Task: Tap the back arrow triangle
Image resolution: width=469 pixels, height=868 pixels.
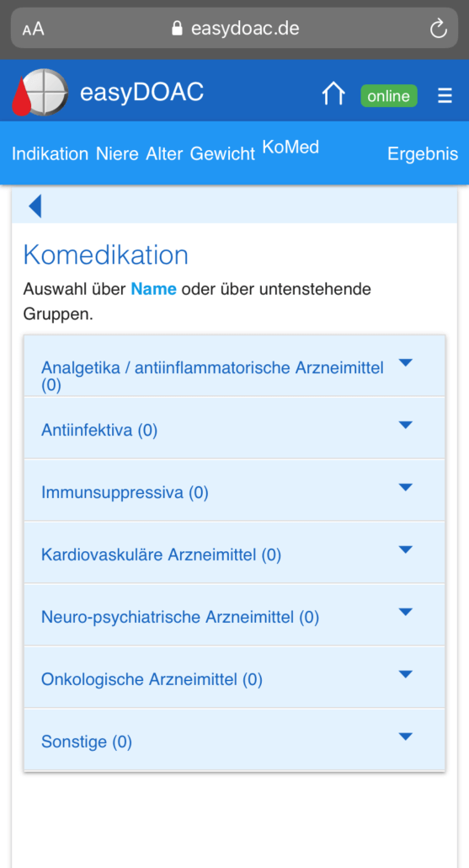Action: pyautogui.click(x=35, y=206)
